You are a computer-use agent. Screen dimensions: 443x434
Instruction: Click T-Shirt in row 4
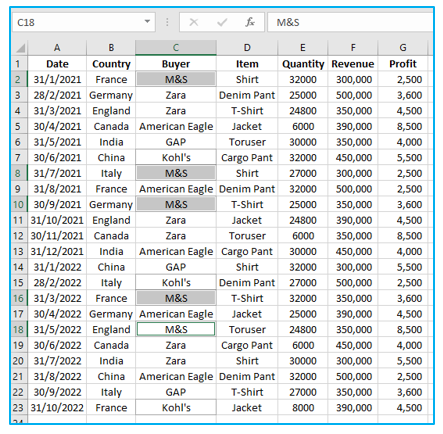247,111
